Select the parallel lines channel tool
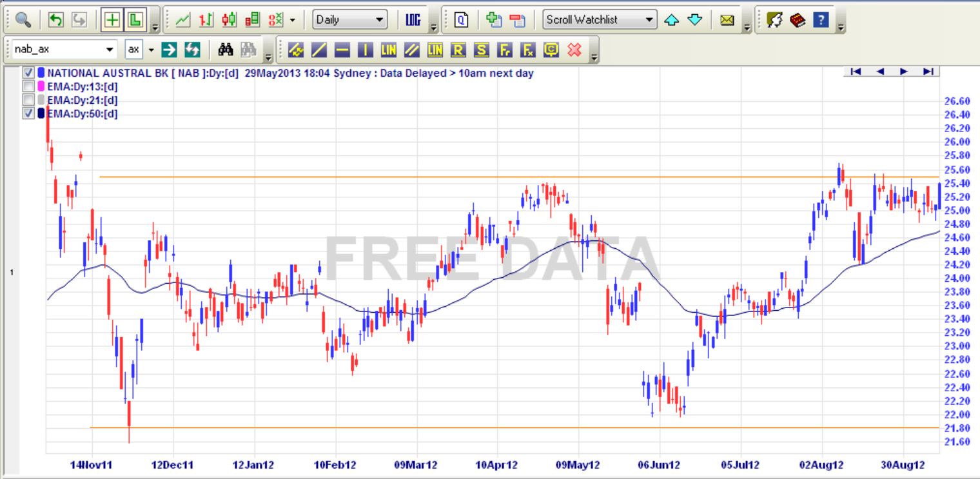The image size is (980, 479). click(x=412, y=49)
